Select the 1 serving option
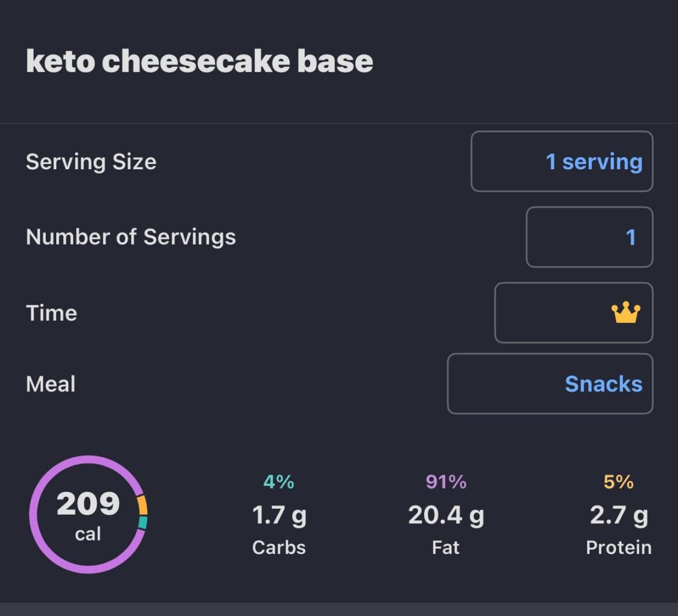This screenshot has height=616, width=678. (x=592, y=162)
